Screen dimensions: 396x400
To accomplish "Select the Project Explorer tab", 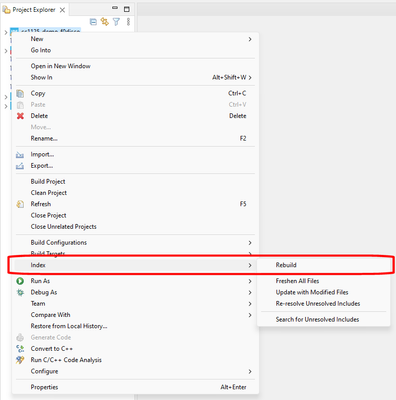I will tap(34, 10).
